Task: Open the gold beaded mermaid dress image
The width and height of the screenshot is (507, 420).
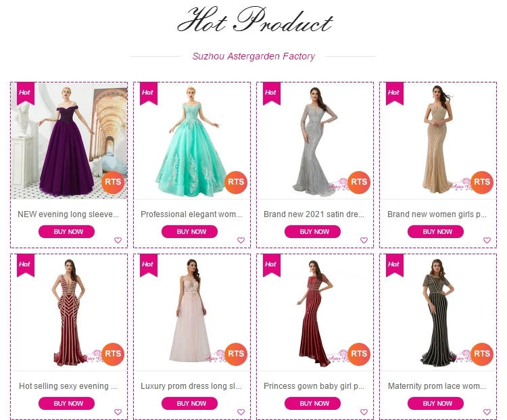Action: pyautogui.click(x=438, y=141)
